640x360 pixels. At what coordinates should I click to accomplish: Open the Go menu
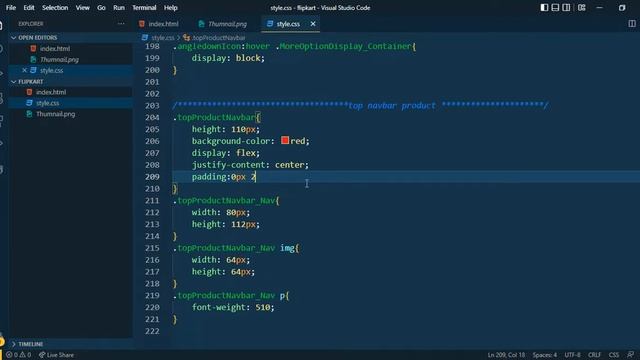[x=101, y=7]
